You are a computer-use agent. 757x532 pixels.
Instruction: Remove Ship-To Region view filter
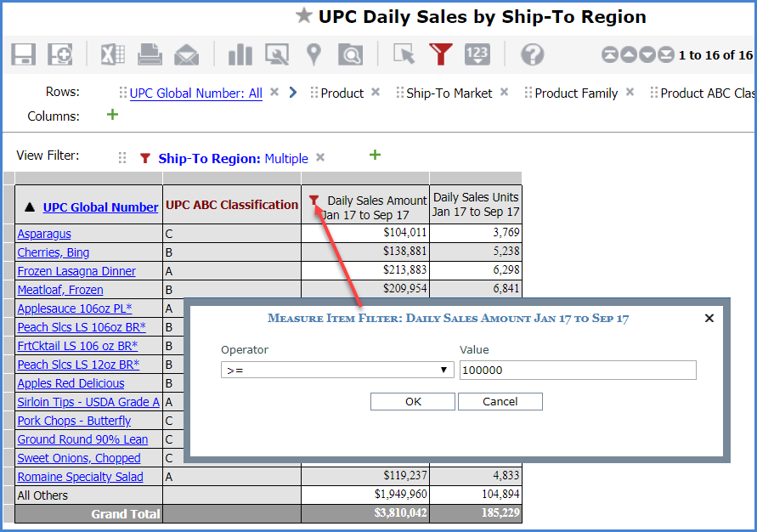point(320,157)
